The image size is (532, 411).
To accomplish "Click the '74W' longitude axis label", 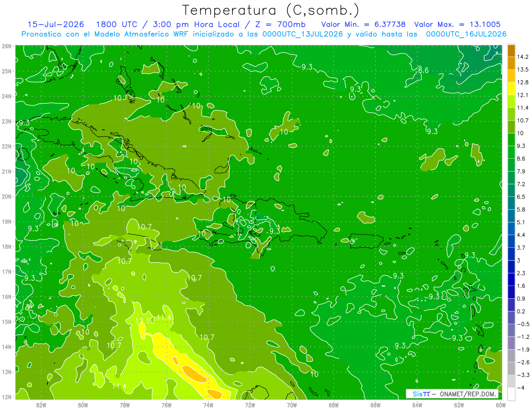I will tap(208, 404).
